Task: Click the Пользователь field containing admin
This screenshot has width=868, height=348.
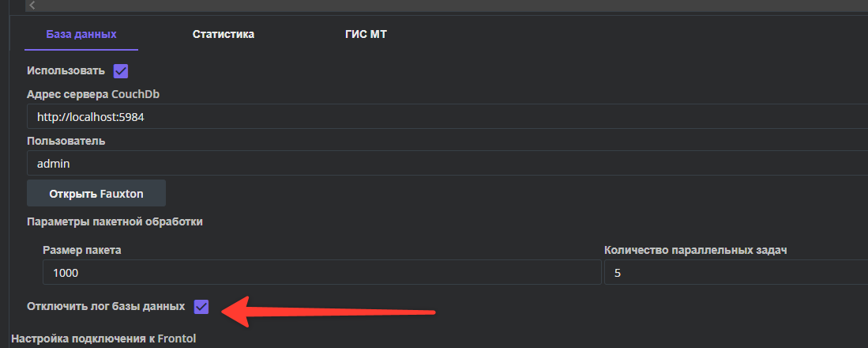Action: click(x=447, y=164)
